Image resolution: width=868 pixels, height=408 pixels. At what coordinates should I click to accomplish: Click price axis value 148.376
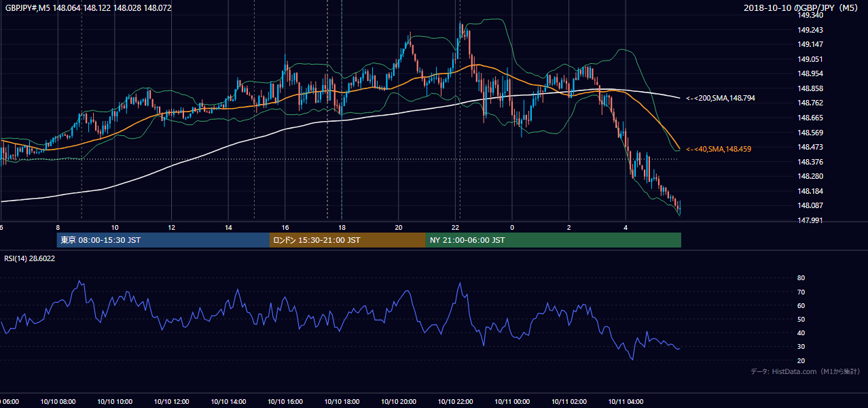pyautogui.click(x=810, y=162)
